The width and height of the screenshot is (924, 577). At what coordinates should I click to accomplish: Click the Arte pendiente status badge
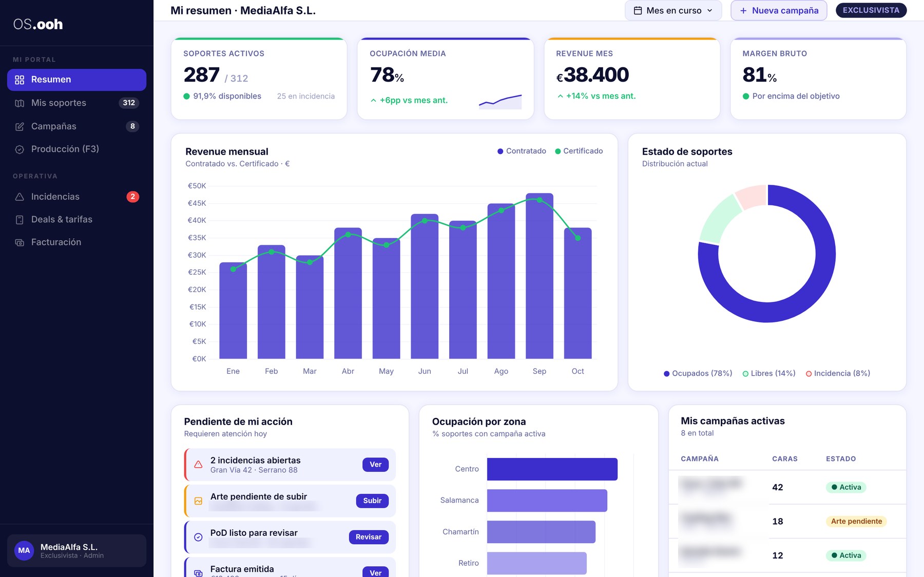pyautogui.click(x=856, y=521)
